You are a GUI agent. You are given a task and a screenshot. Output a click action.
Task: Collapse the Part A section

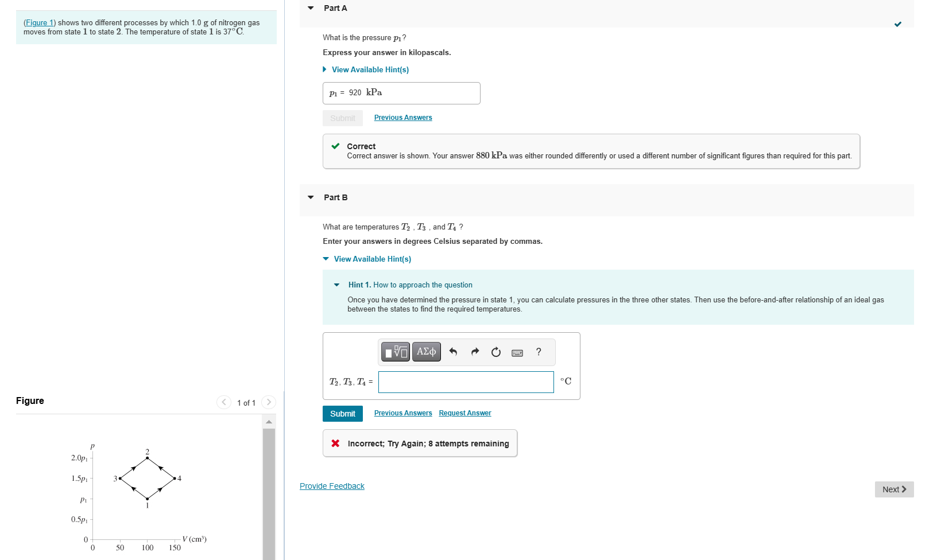(x=311, y=7)
